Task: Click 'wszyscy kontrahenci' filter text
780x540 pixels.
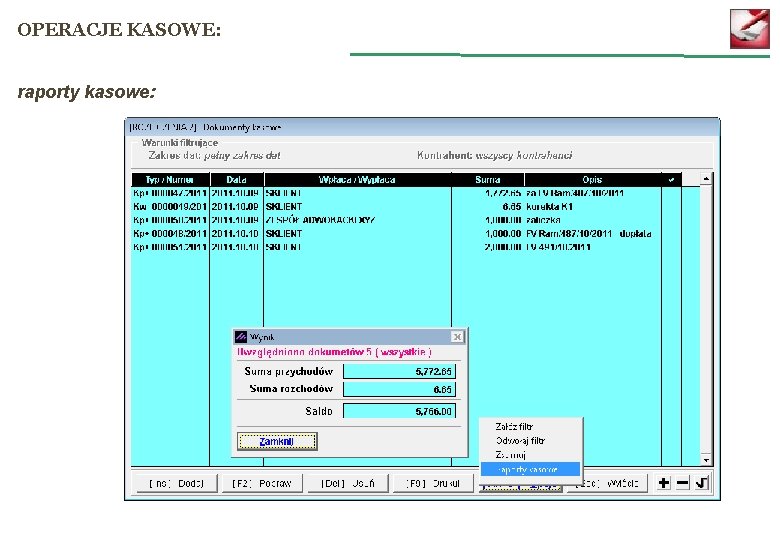Action: point(524,156)
